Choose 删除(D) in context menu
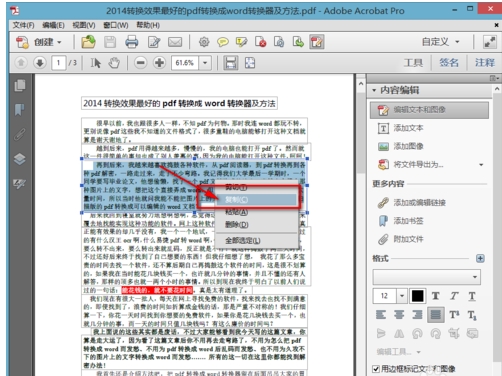Viewport: 502px width, 376px height. pos(256,225)
